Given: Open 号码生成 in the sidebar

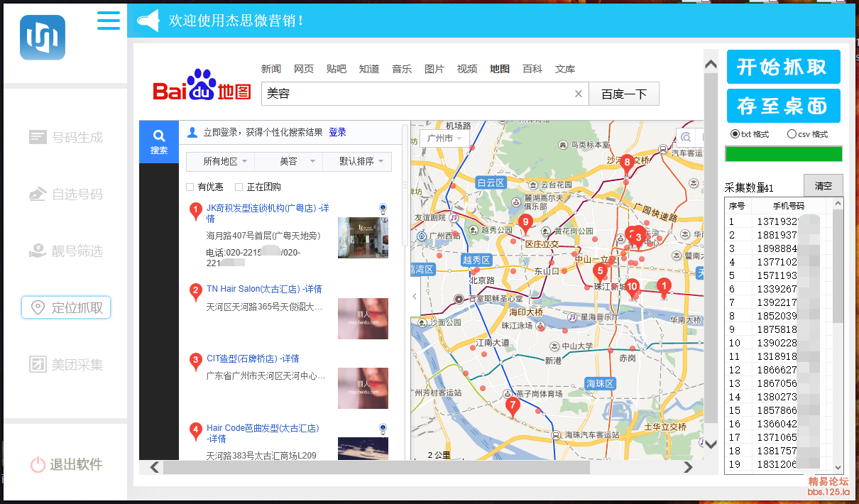Looking at the screenshot, I should point(66,137).
